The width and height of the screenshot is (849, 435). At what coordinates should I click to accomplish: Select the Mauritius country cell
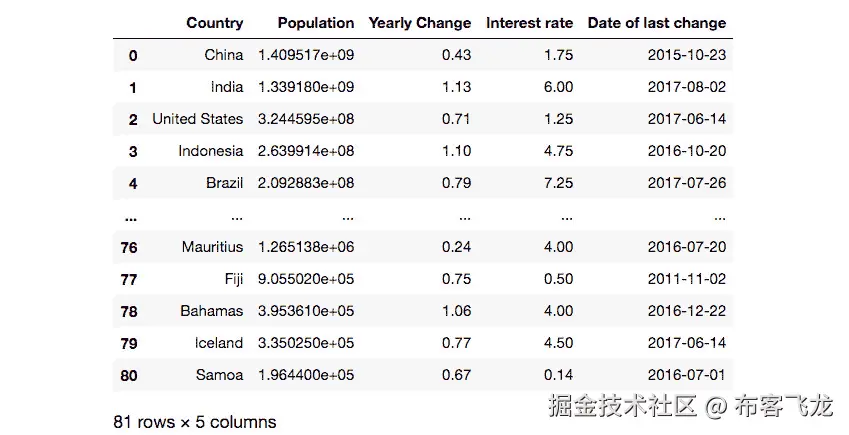[212, 247]
